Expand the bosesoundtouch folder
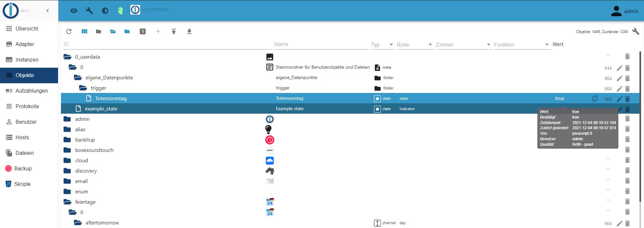644x228 pixels. point(67,150)
